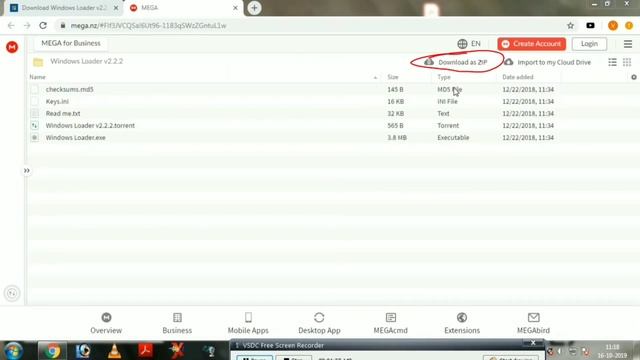Screen dimensions: 640x360
Task: Click Import to my Cloud Drive
Action: pos(547,62)
